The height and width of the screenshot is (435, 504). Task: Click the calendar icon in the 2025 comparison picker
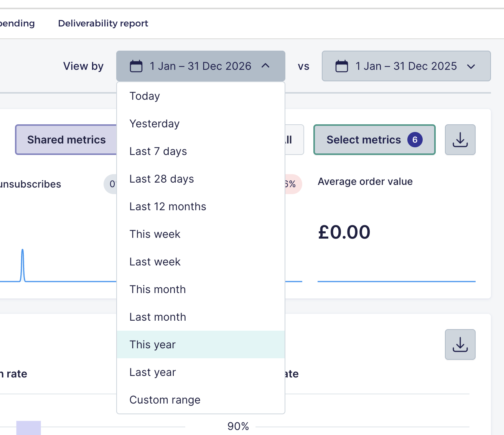(x=342, y=66)
